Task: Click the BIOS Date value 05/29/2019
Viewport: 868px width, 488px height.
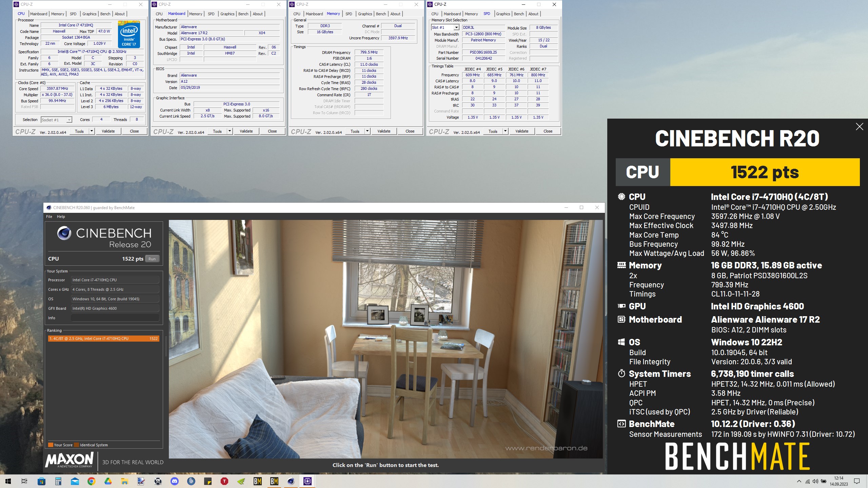Action: 230,87
